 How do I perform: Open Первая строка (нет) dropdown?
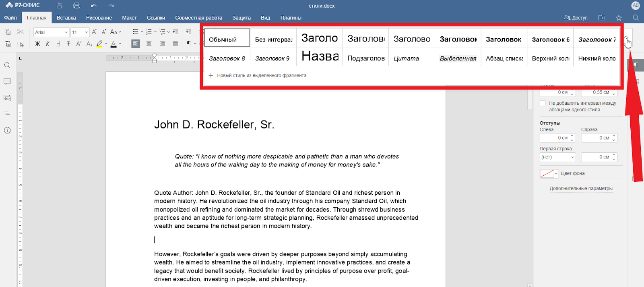558,157
